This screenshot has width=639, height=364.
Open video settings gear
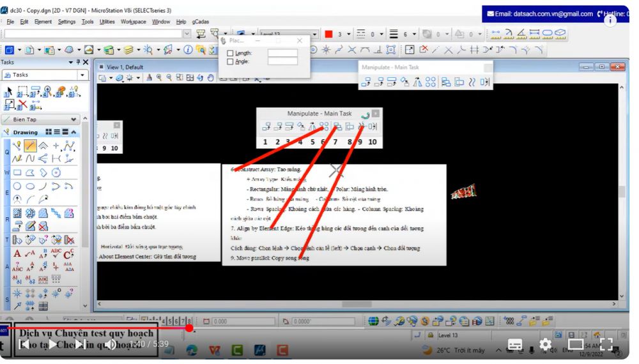pyautogui.click(x=545, y=344)
